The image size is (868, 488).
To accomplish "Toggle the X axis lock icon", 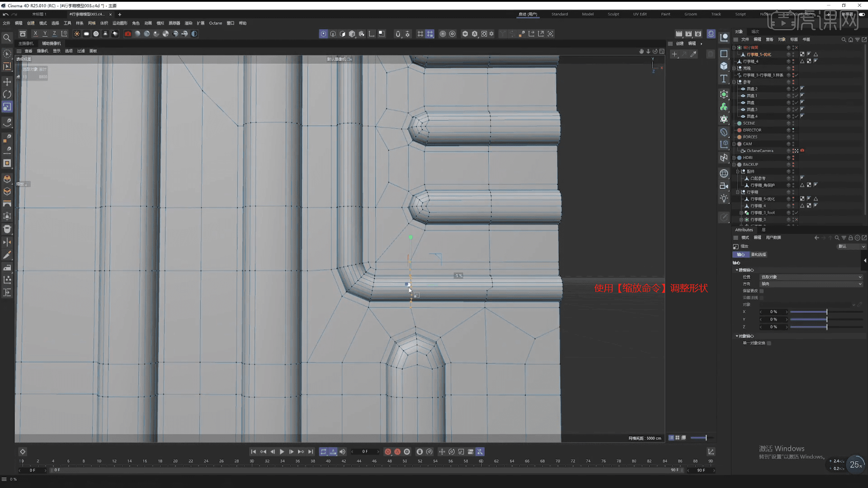I will click(x=35, y=34).
